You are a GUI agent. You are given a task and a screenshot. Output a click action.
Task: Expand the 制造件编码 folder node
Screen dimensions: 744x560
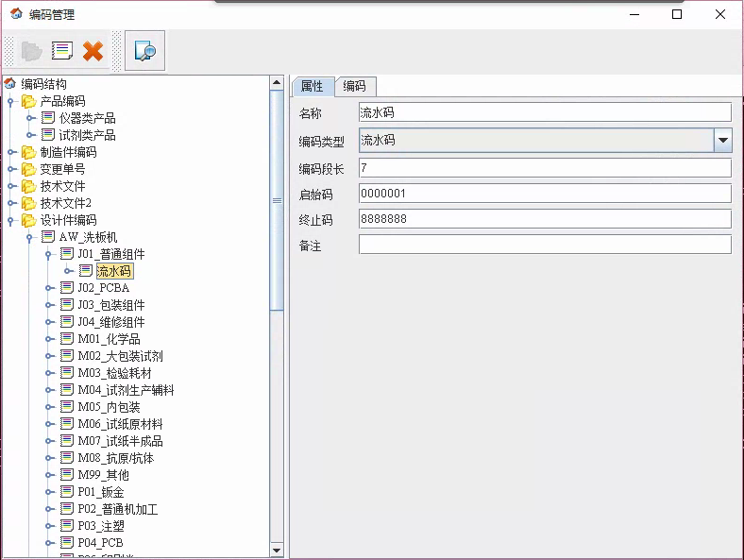point(11,152)
